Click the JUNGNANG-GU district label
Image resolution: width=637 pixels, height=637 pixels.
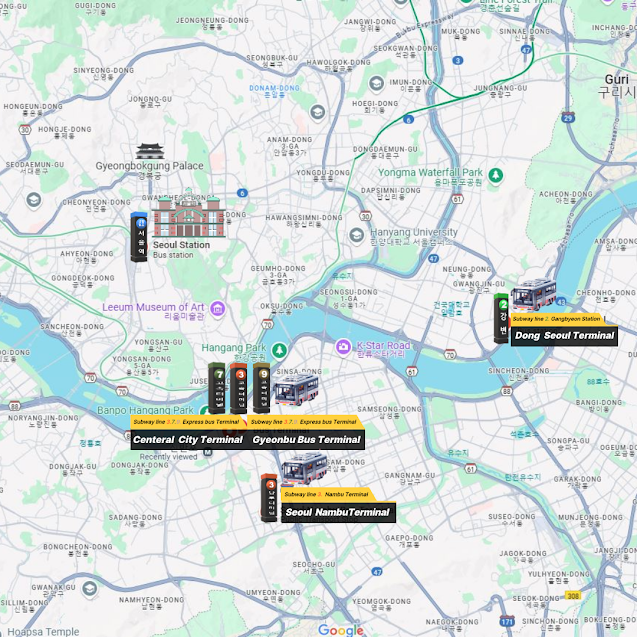click(500, 88)
